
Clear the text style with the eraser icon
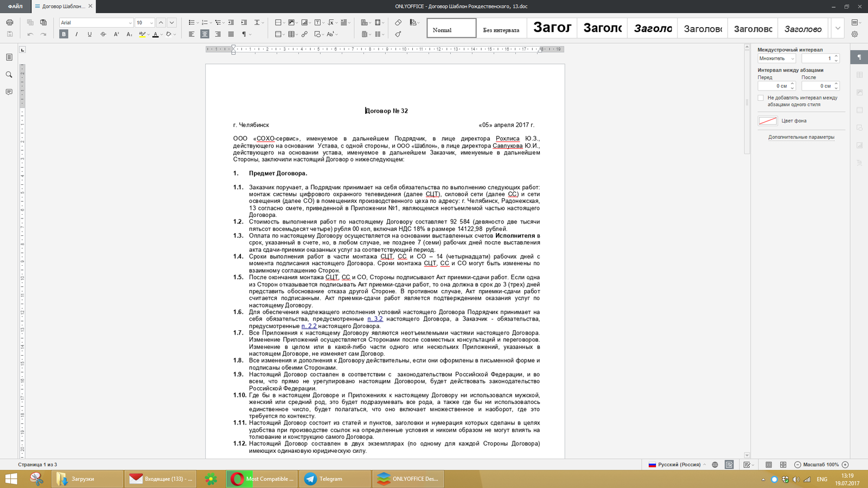pyautogui.click(x=398, y=22)
